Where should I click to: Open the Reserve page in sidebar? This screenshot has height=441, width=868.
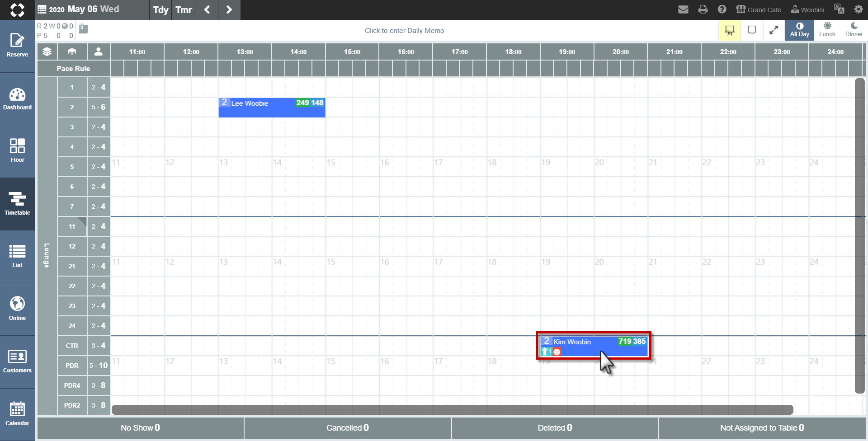[x=17, y=46]
